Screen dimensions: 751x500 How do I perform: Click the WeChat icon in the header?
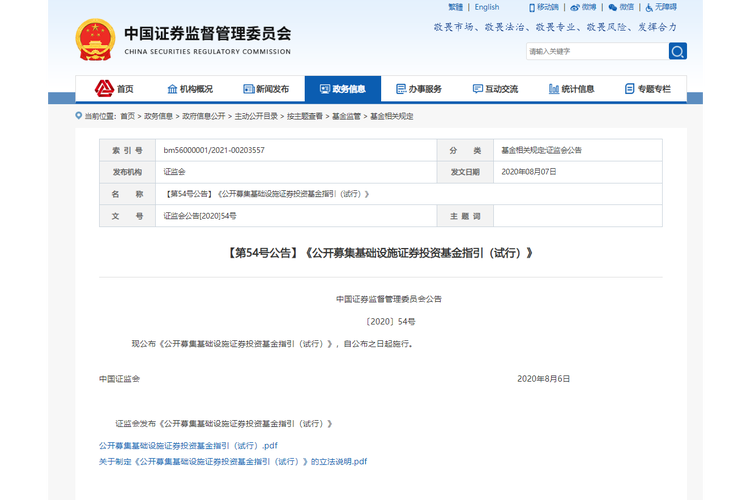pos(613,8)
